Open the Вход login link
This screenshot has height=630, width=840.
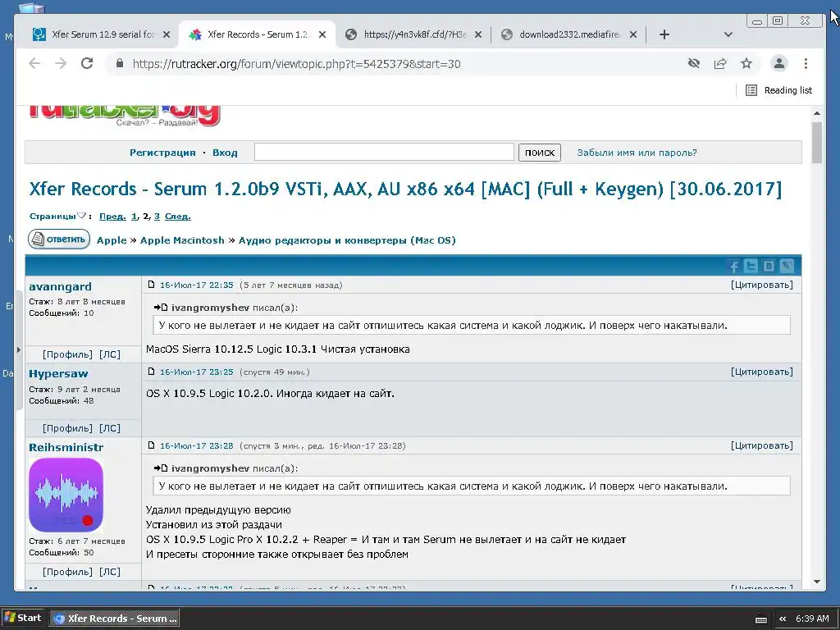click(225, 153)
